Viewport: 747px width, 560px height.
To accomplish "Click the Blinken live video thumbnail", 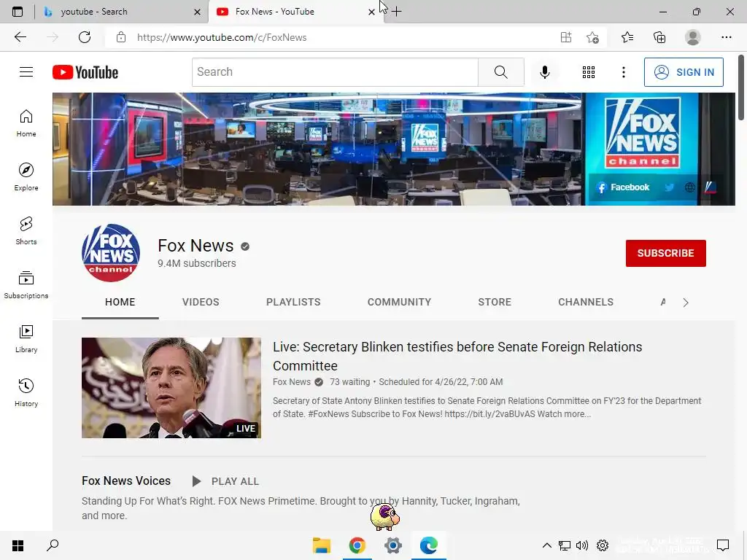I will click(171, 388).
